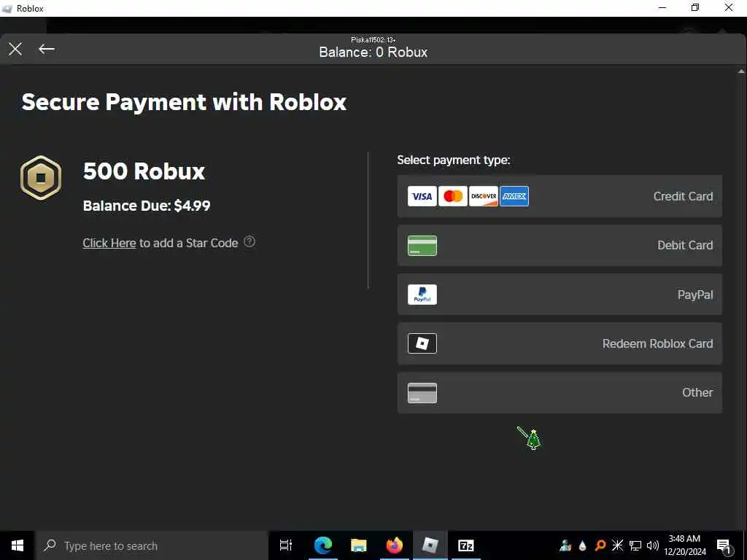The height and width of the screenshot is (560, 747).
Task: Click the PayPal logo icon
Action: (422, 295)
